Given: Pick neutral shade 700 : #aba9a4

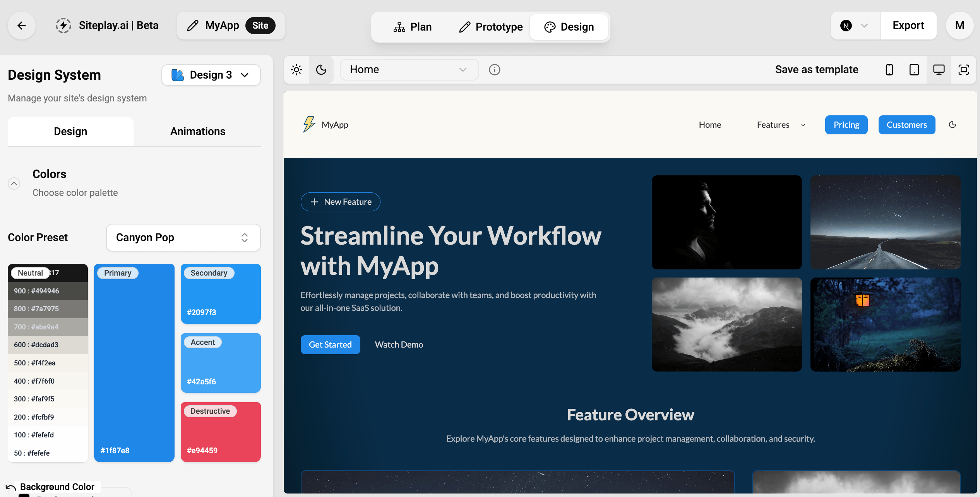Looking at the screenshot, I should pyautogui.click(x=48, y=327).
